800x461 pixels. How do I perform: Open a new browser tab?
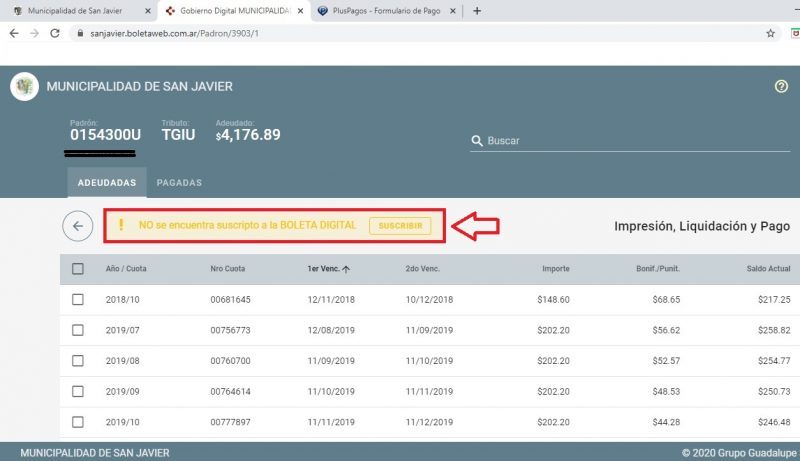(477, 11)
